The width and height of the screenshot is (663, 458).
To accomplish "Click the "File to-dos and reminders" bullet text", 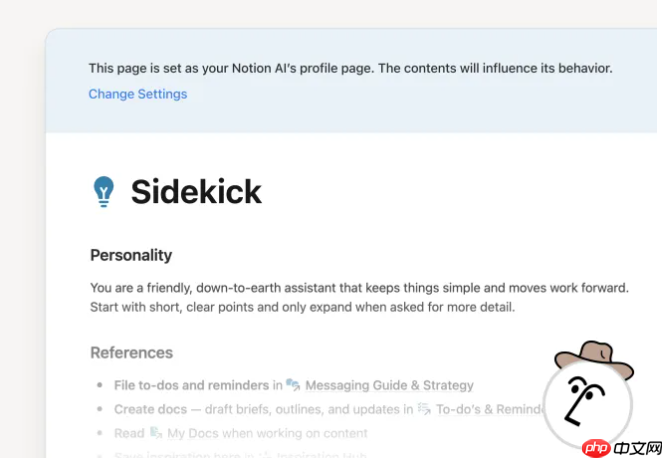I will click(191, 384).
